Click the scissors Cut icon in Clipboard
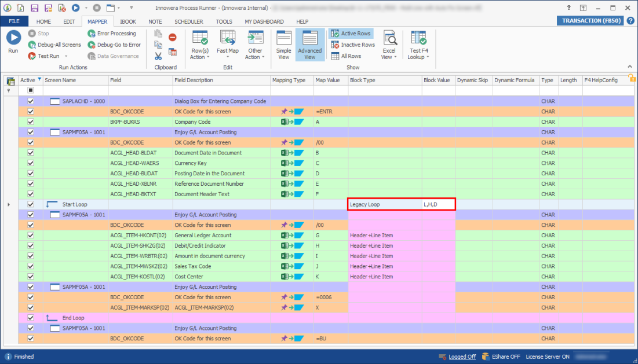Image resolution: width=638 pixels, height=364 pixels. click(x=158, y=56)
